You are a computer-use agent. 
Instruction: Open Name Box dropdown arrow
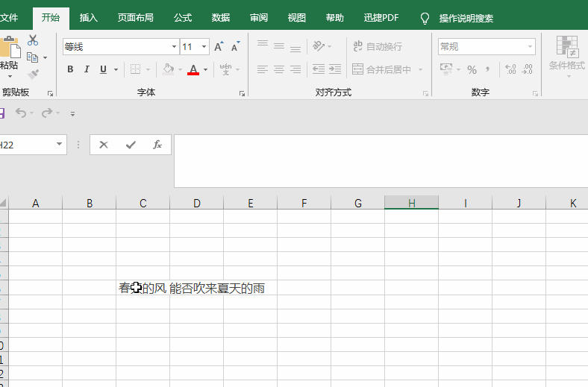pos(59,144)
